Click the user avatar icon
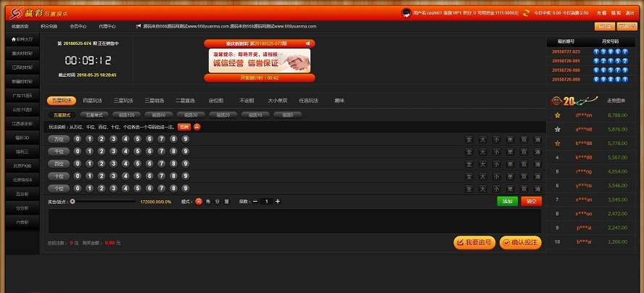 click(x=406, y=13)
